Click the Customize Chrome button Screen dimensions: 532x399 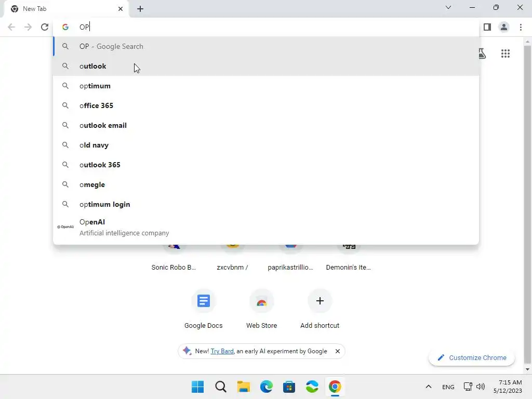pos(472,357)
